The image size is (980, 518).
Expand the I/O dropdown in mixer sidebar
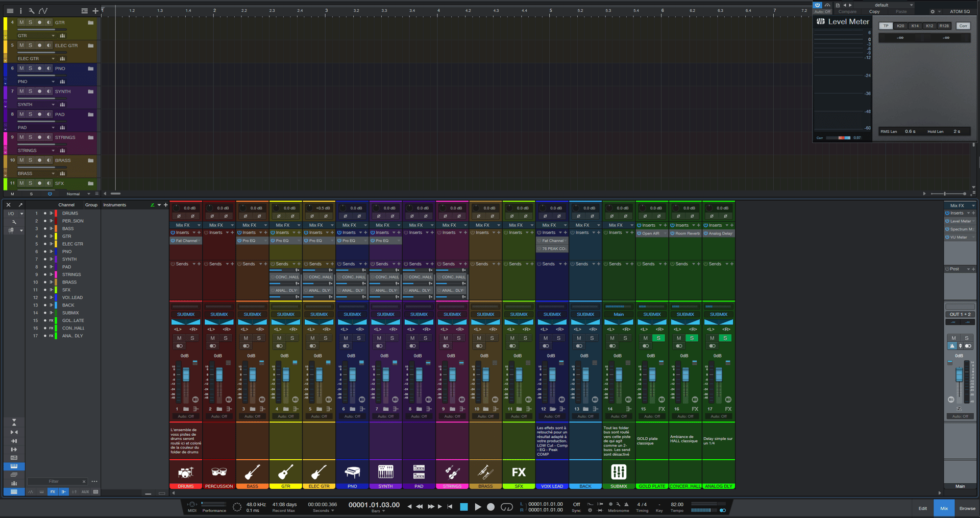(x=21, y=214)
